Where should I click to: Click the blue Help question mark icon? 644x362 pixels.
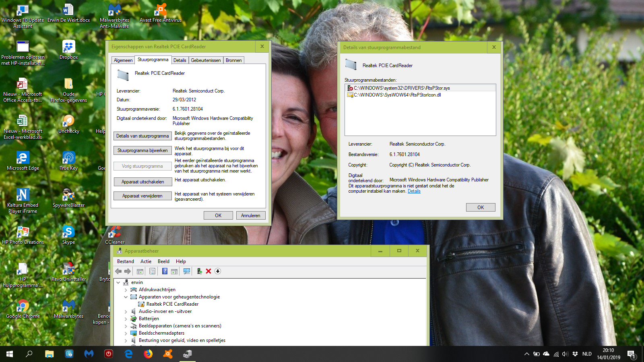165,271
